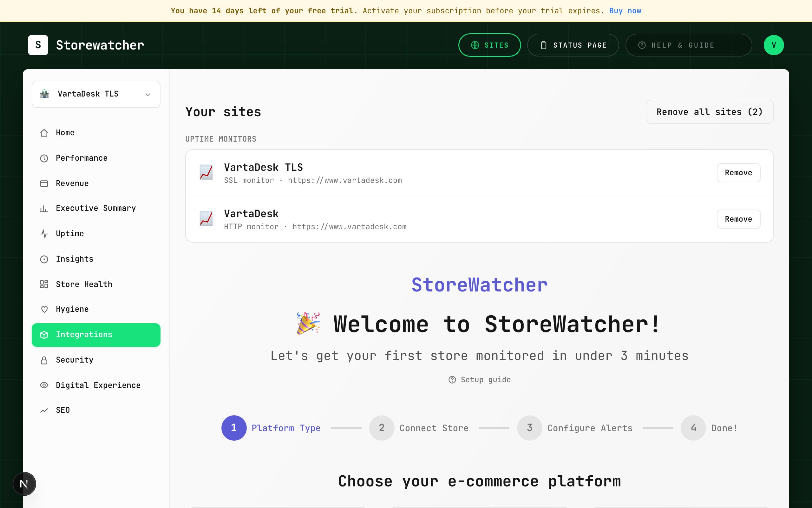Select Integrations in the sidebar
The image size is (812, 508).
(96, 335)
